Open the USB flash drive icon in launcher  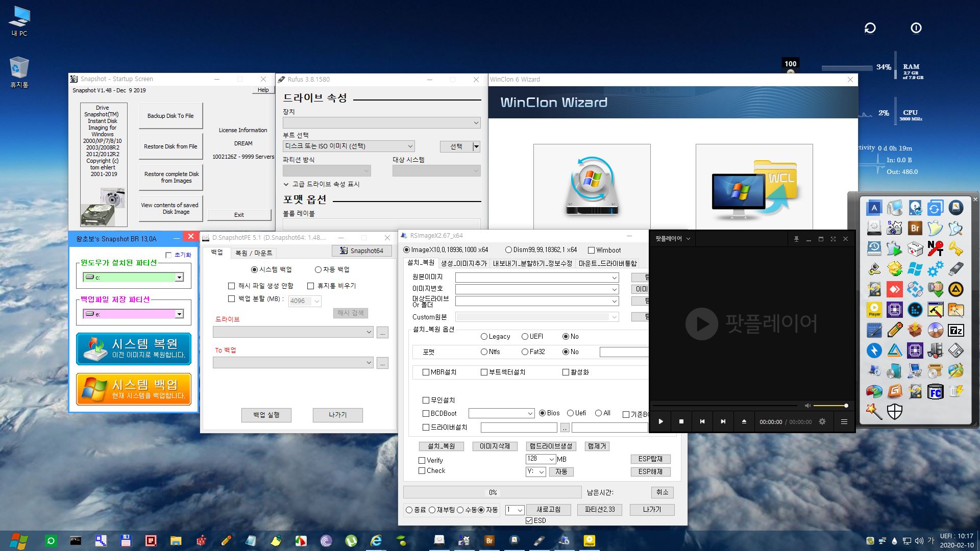coord(955,269)
